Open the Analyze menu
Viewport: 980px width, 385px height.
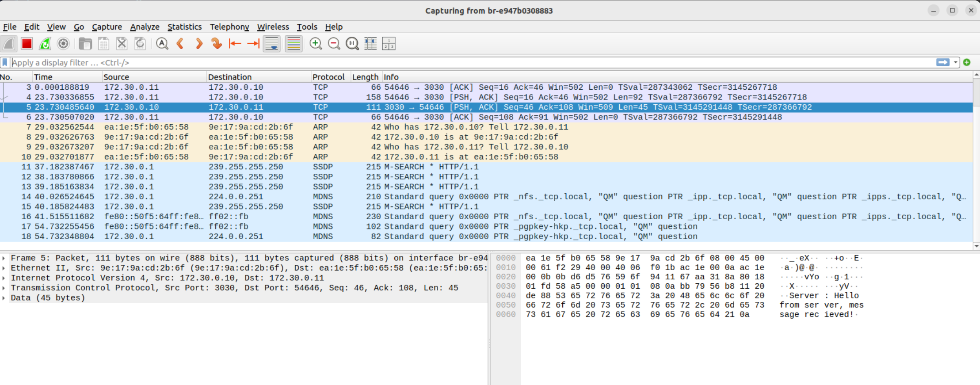tap(145, 27)
